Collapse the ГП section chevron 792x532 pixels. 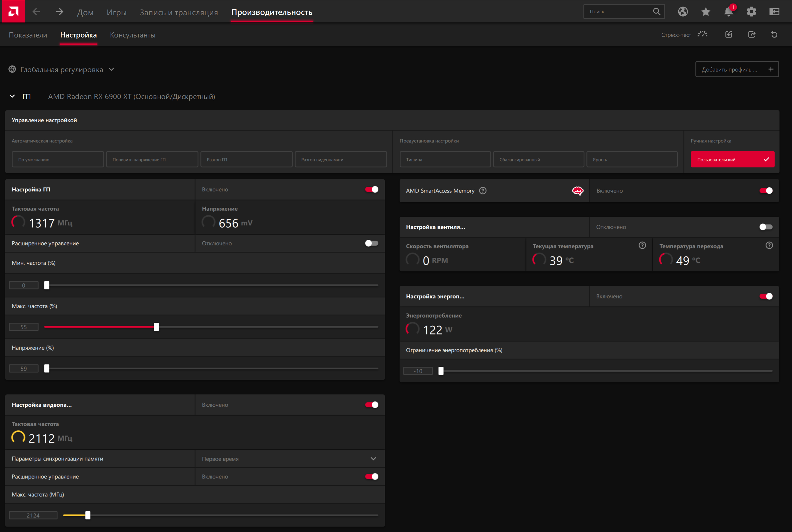(12, 96)
